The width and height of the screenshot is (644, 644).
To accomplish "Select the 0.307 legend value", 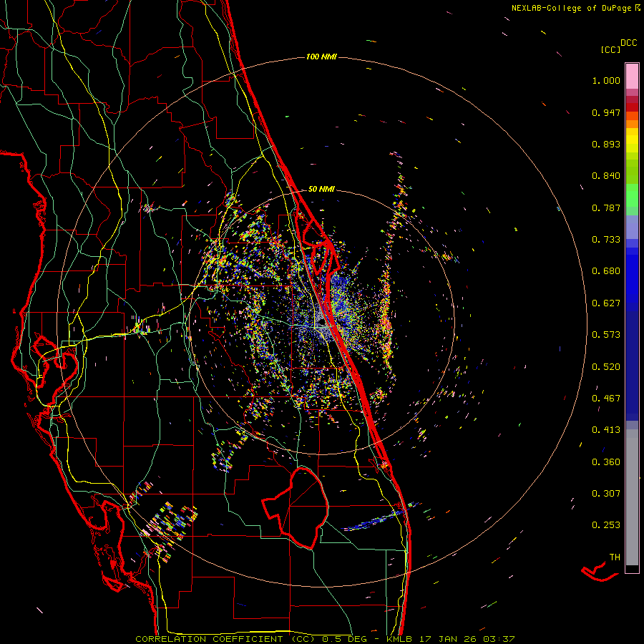I will point(606,493).
